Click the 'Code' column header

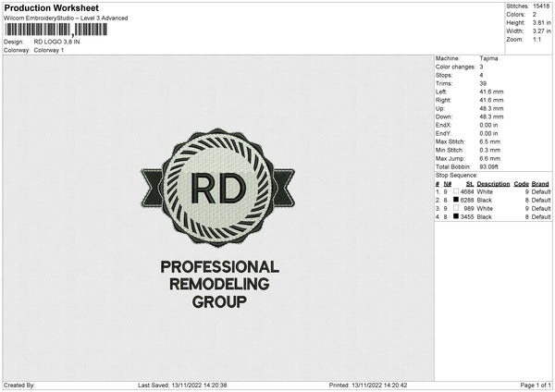pos(522,184)
